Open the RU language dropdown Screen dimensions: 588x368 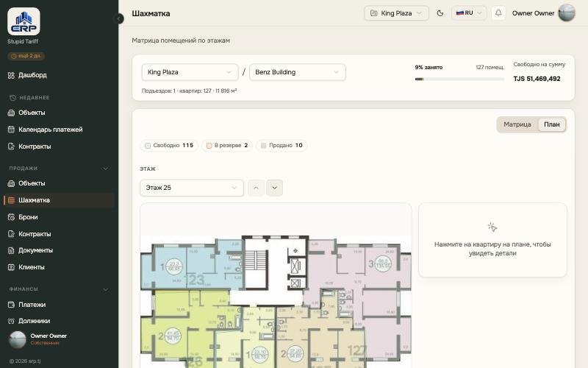[x=469, y=13]
